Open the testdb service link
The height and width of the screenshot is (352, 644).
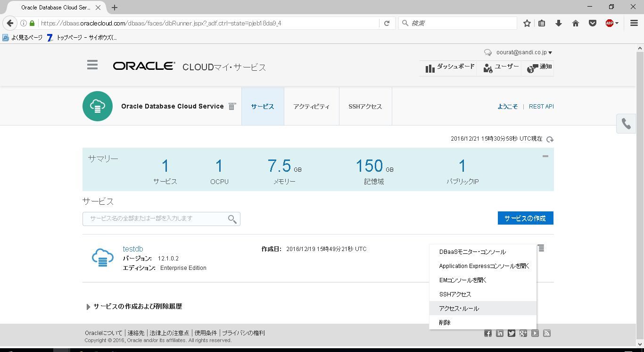coord(133,249)
